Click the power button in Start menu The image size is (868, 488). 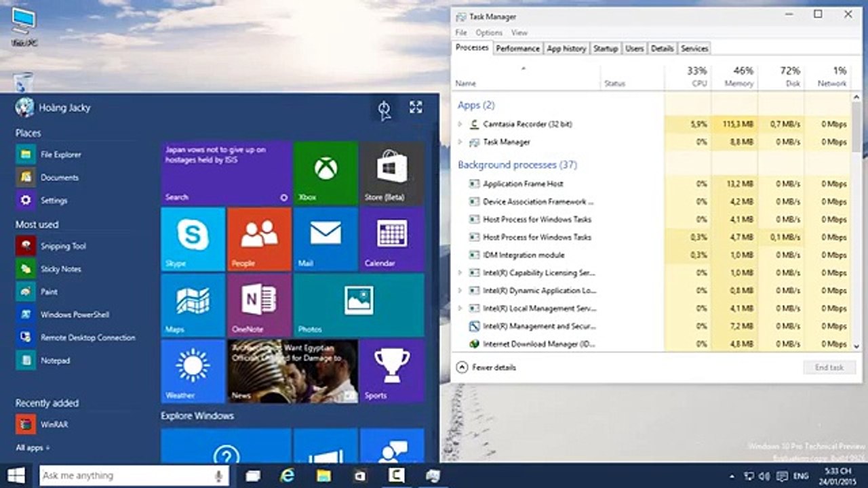pos(384,108)
